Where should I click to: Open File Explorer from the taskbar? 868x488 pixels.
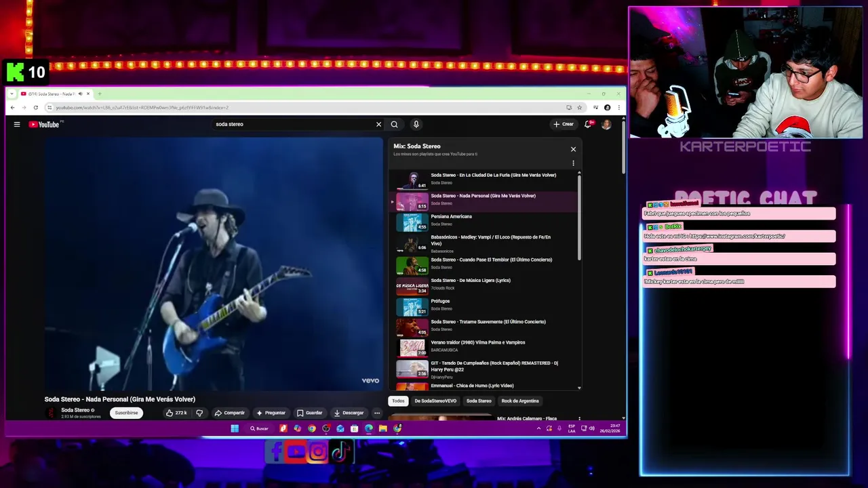coord(383,428)
